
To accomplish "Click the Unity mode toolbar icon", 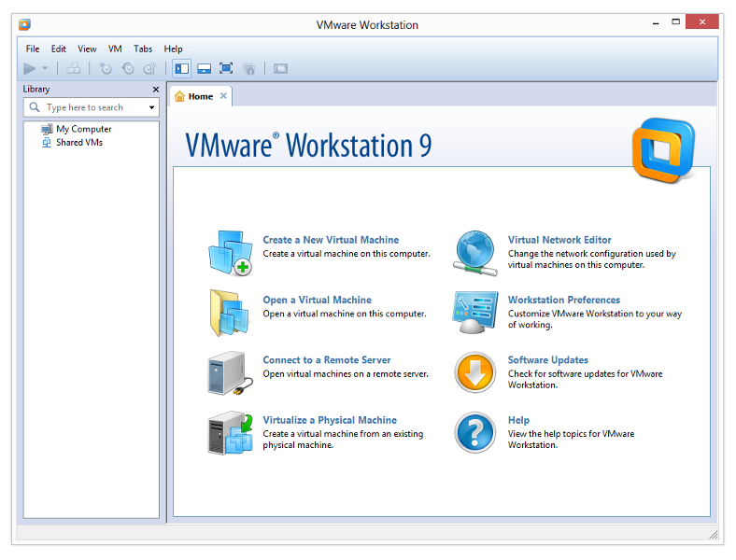I will (248, 69).
